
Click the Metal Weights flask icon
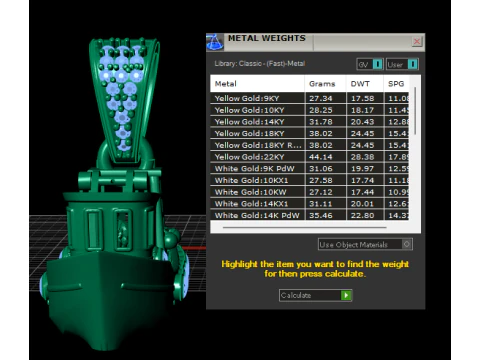215,42
